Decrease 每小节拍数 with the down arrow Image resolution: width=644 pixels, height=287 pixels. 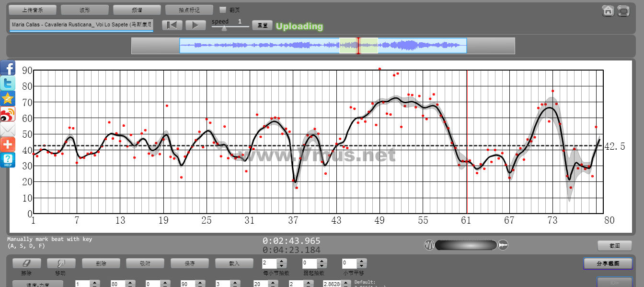click(x=282, y=266)
